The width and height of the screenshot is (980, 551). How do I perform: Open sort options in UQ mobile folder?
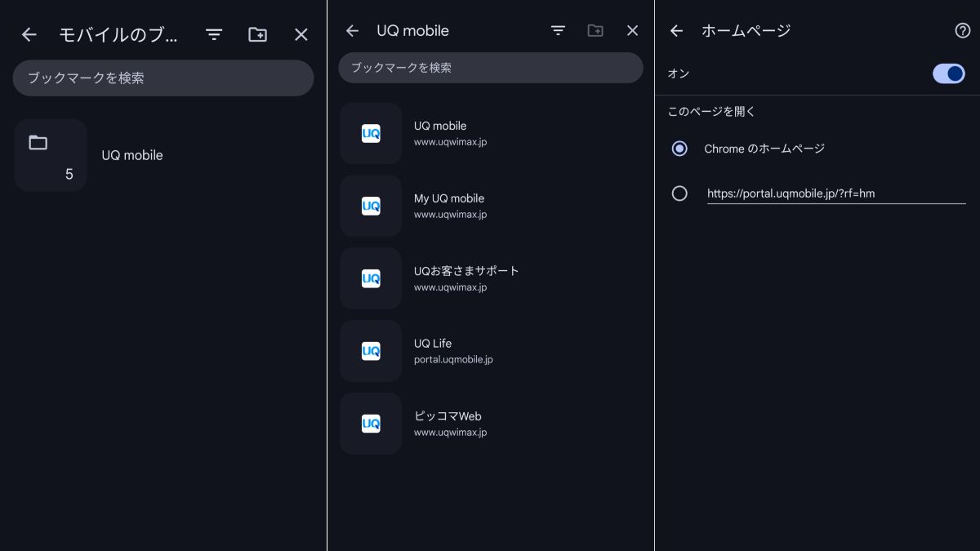558,31
